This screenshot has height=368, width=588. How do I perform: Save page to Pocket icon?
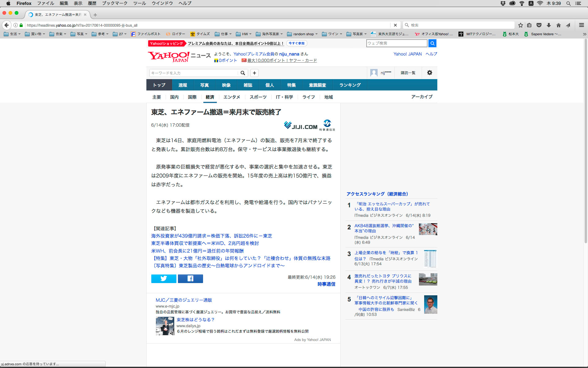(539, 25)
